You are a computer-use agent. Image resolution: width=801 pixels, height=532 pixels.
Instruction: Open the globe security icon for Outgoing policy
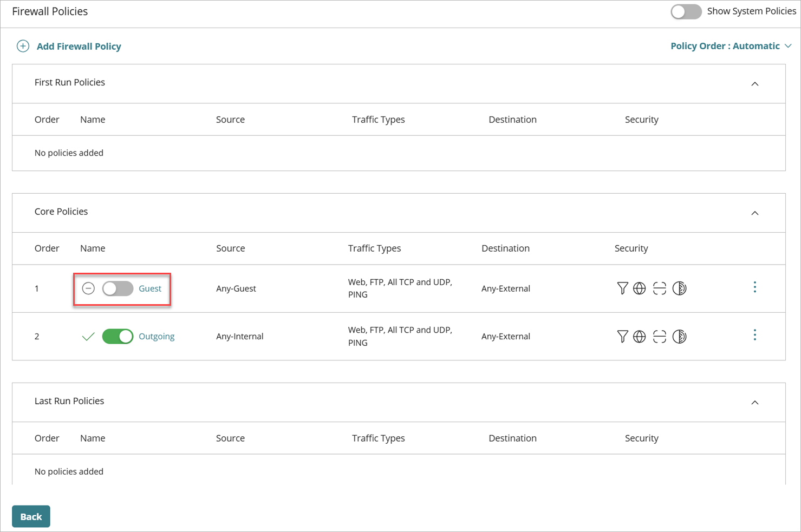tap(640, 336)
